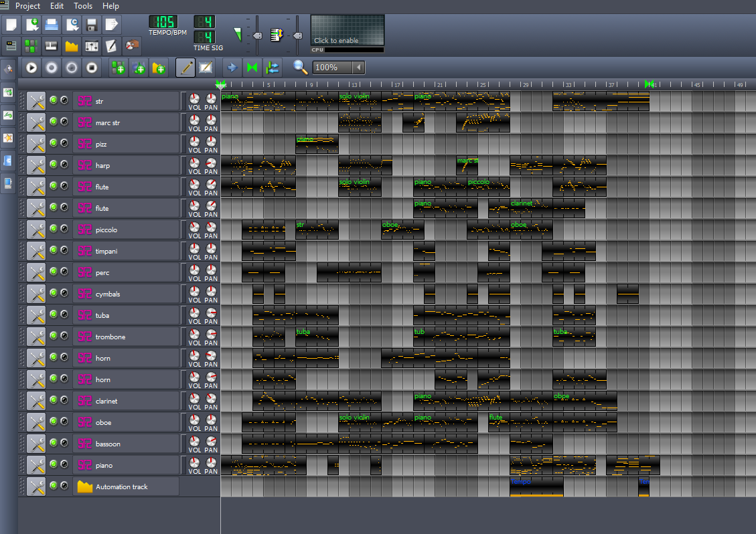Save the current project
This screenshot has width=756, height=534.
click(92, 25)
